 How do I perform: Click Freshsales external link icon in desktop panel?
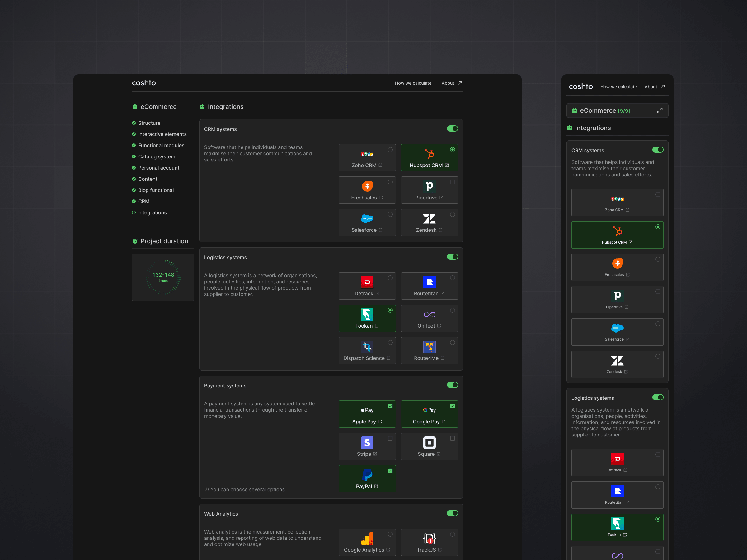(x=381, y=198)
